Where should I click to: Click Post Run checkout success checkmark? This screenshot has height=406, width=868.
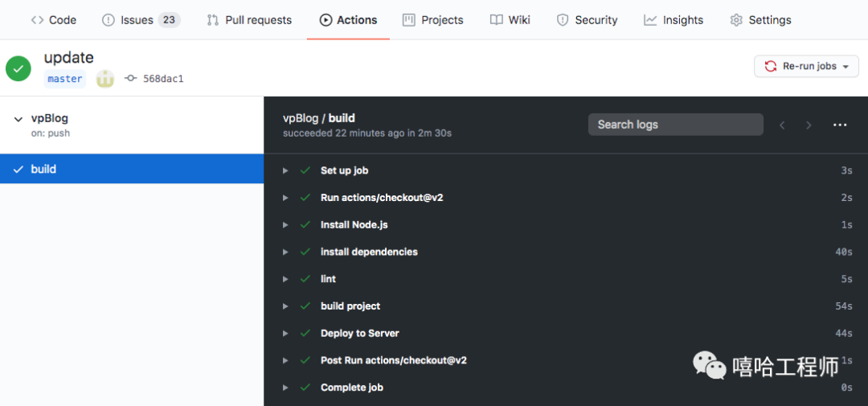tap(305, 361)
